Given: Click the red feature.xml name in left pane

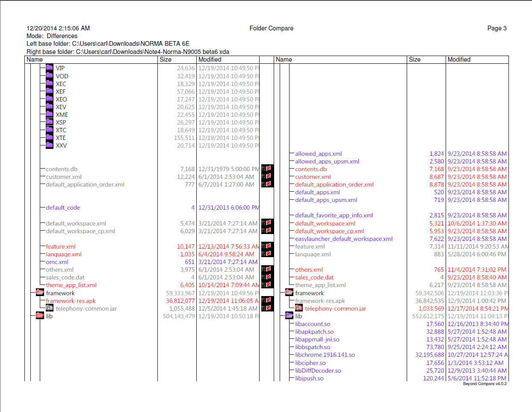Looking at the screenshot, I should (61, 246).
